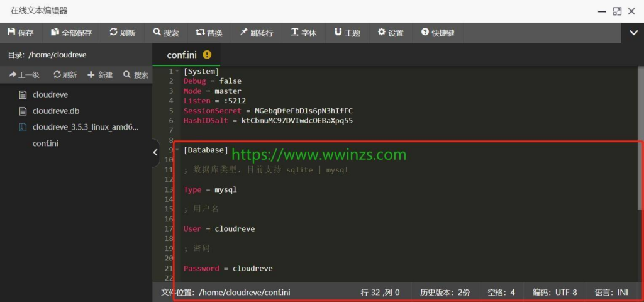Collapse the sidebar using the left arrow handle
Viewport: 644px width, 302px height.
click(x=155, y=152)
